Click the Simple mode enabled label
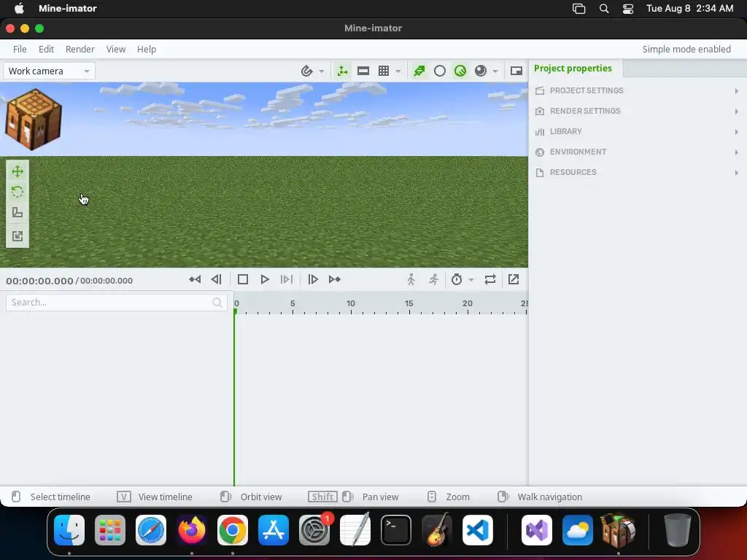 click(x=686, y=49)
